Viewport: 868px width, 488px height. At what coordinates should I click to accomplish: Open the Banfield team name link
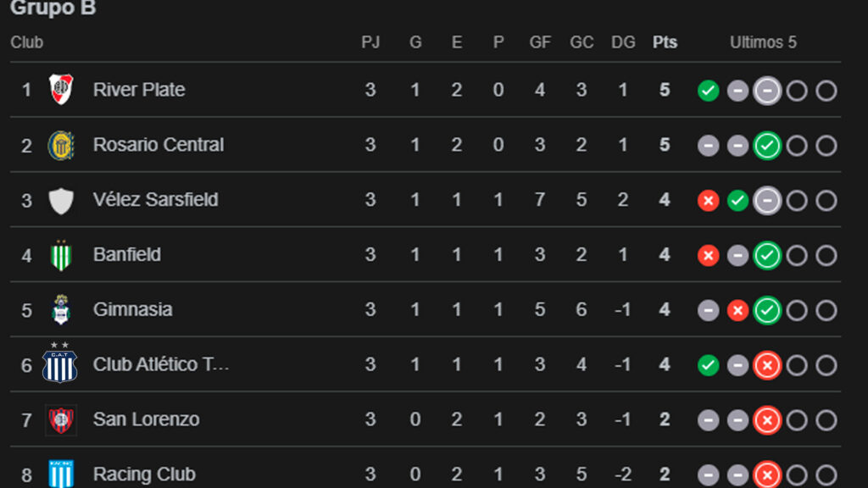127,255
